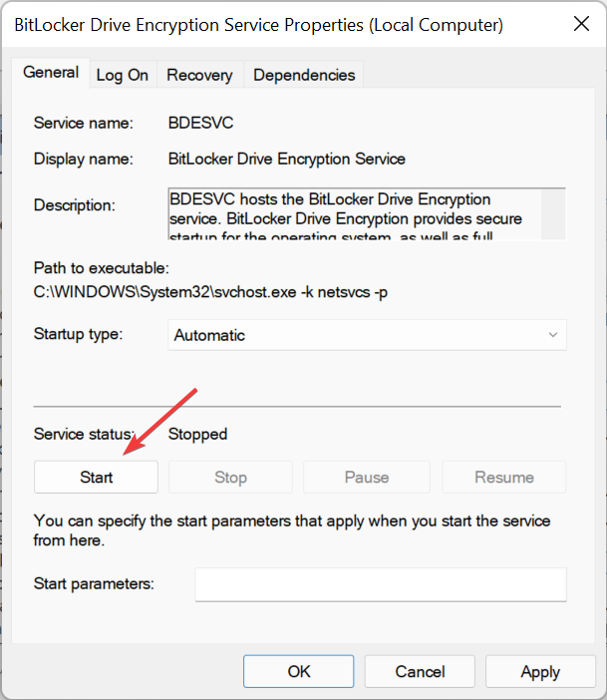Switch to the Recovery tab
The image size is (607, 700).
coord(199,75)
